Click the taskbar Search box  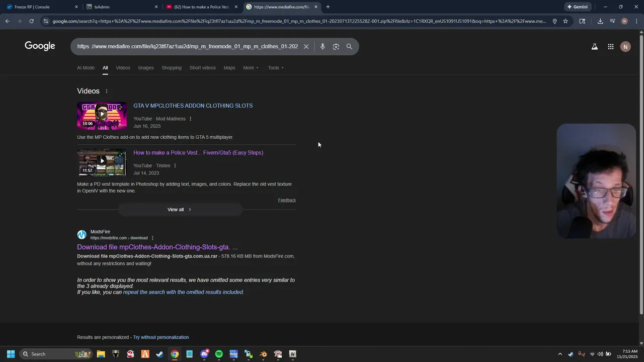click(55, 354)
